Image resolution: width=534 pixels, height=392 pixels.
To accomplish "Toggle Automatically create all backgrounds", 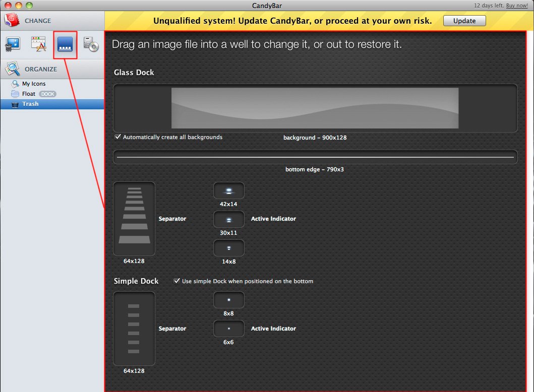I will coord(118,137).
